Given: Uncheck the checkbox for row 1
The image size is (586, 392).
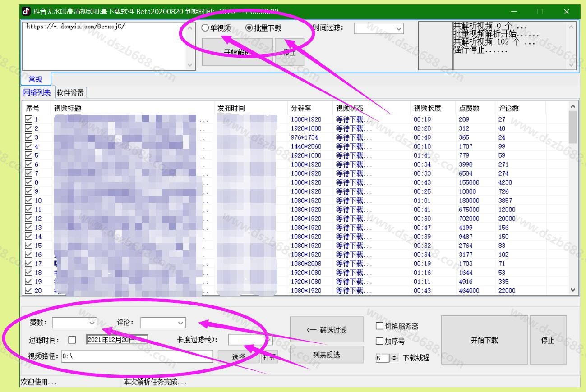Looking at the screenshot, I should [28, 119].
